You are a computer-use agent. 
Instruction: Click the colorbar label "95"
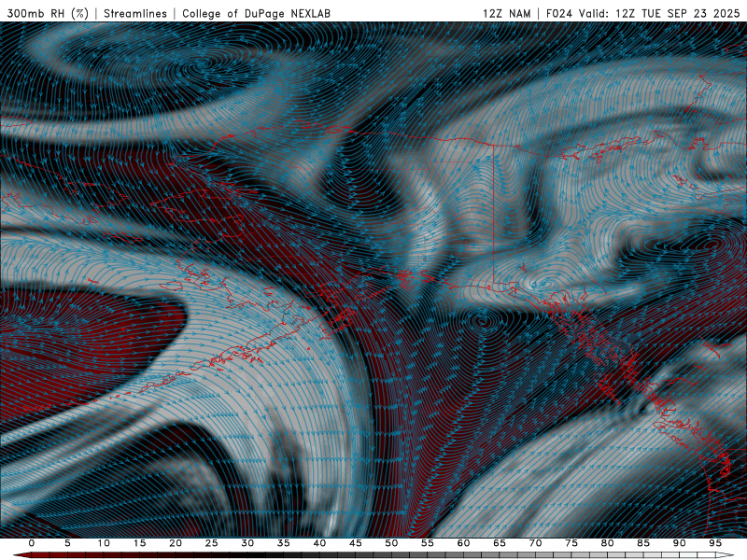click(x=715, y=543)
